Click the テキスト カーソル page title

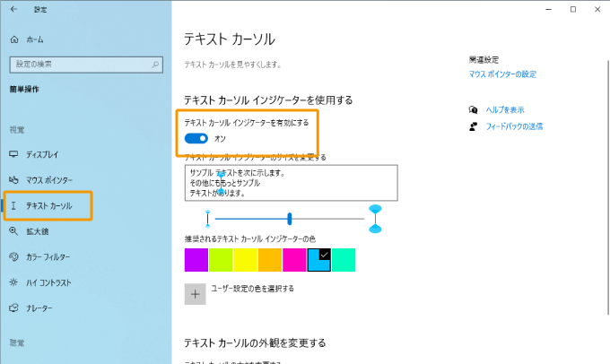pyautogui.click(x=230, y=39)
